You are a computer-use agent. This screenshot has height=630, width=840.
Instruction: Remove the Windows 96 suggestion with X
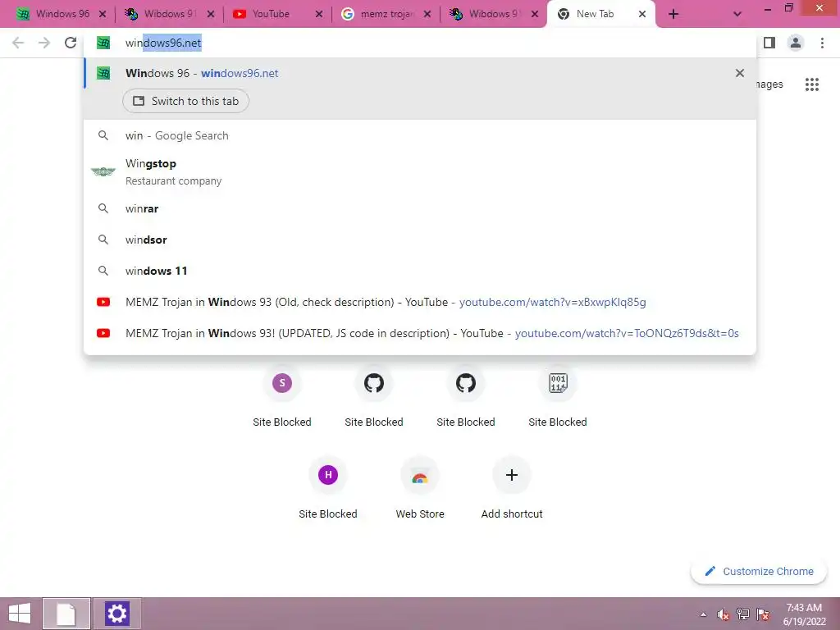[739, 73]
